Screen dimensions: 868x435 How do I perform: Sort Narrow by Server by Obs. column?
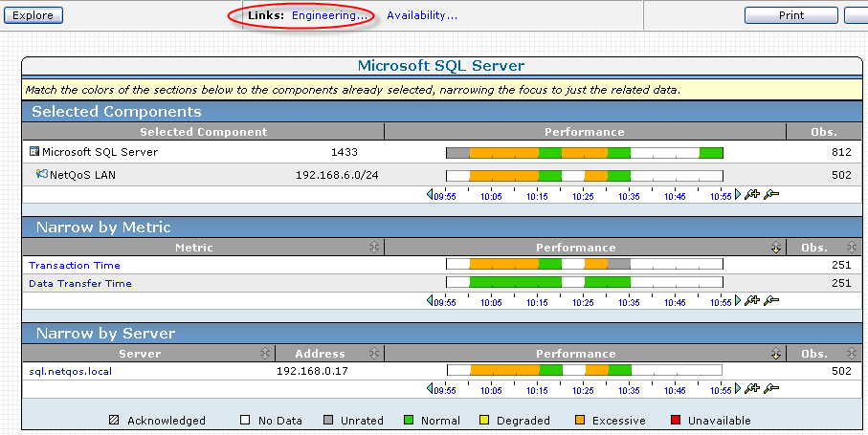[854, 354]
